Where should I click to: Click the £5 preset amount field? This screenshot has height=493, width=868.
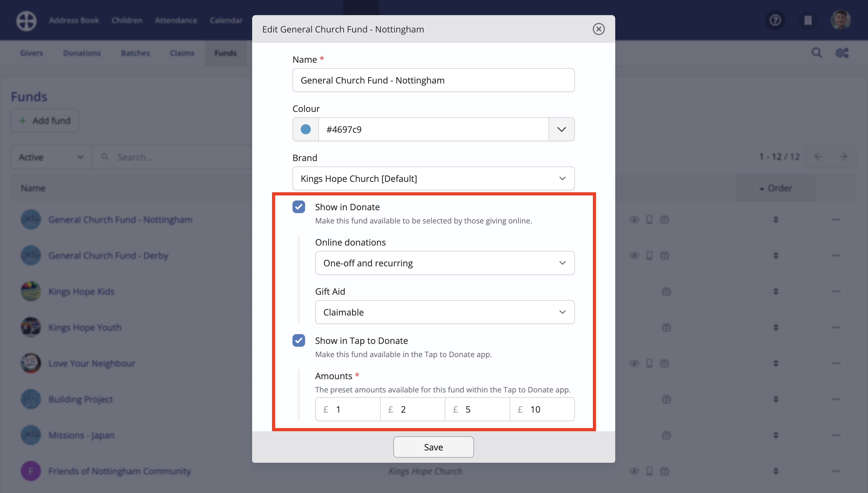[477, 409]
